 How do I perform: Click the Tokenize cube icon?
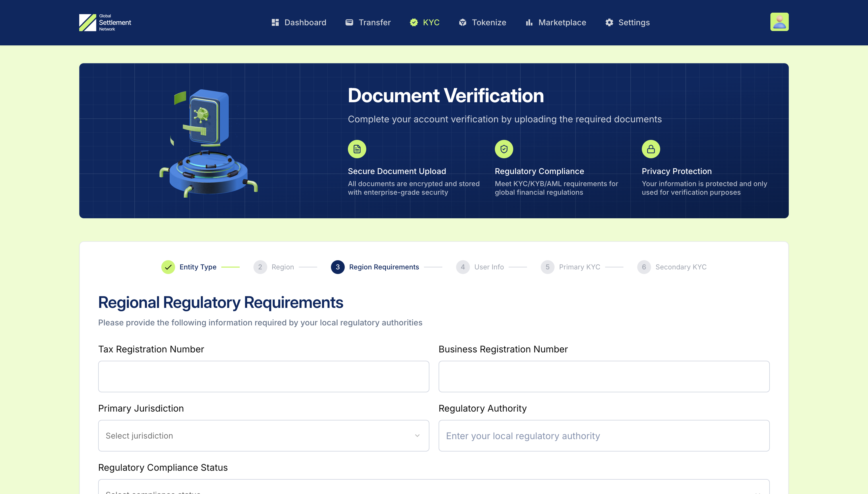coord(462,22)
